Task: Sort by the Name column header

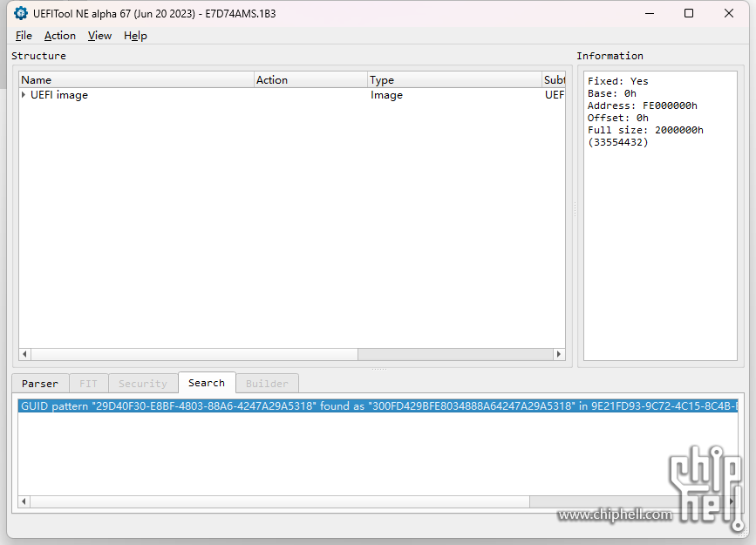Action: tap(136, 80)
